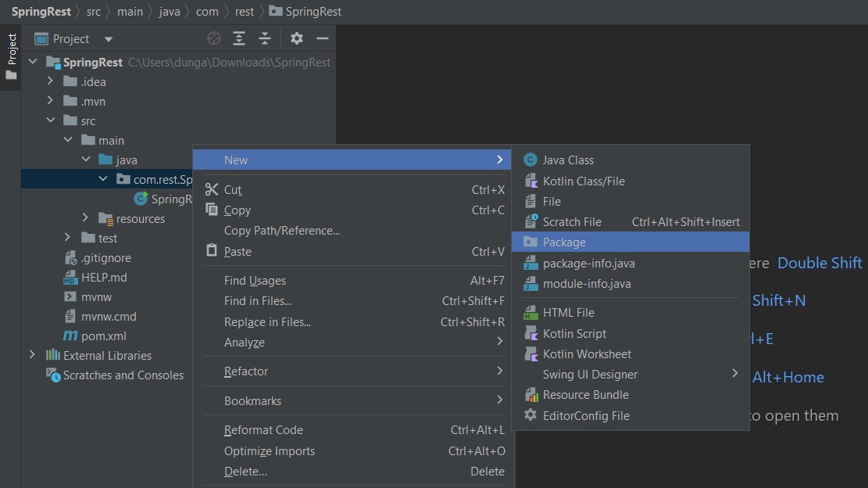Create a new Kotlin Class/File
The height and width of the screenshot is (488, 868).
pyautogui.click(x=630, y=181)
